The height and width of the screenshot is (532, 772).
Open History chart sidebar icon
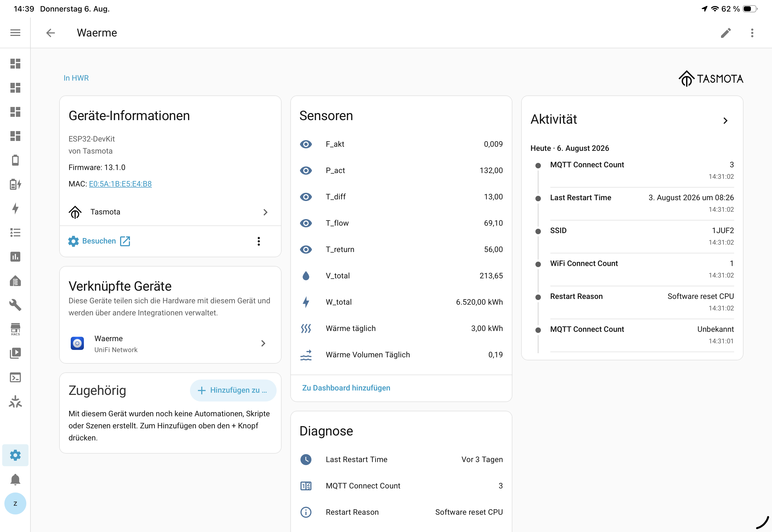tap(15, 257)
